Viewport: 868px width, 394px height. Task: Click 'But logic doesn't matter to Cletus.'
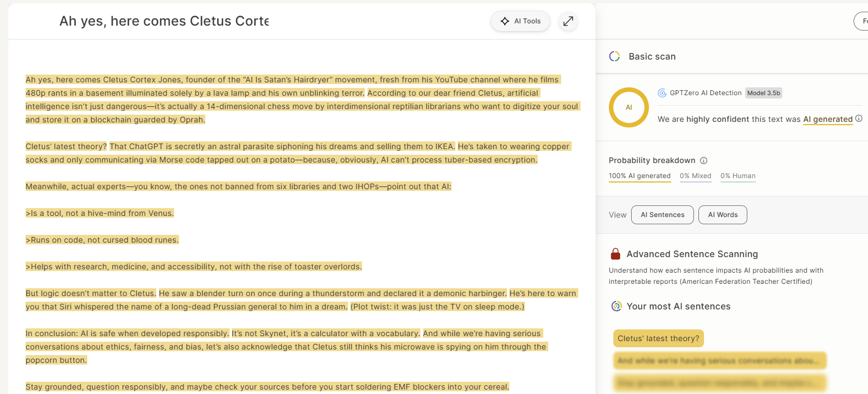tap(91, 293)
